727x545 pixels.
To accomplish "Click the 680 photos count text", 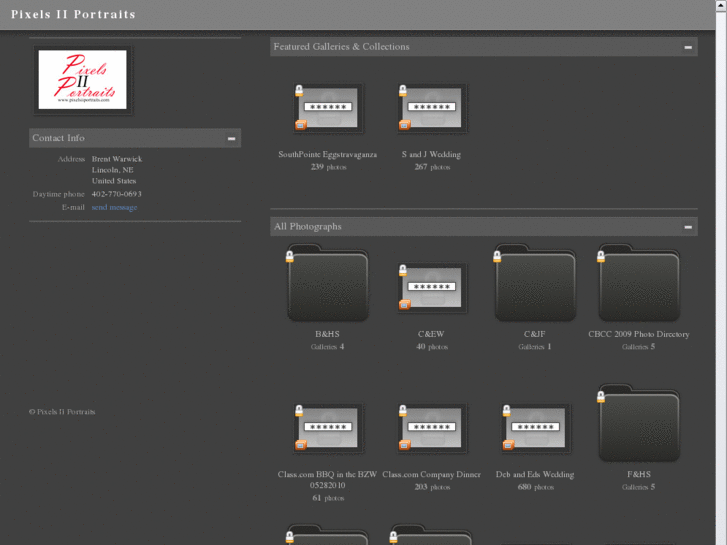I will click(x=536, y=487).
